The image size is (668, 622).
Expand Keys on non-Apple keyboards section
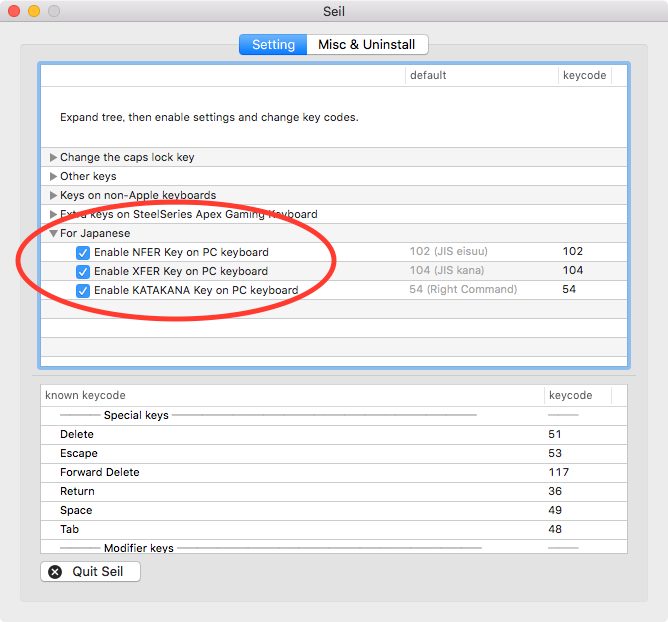(53, 195)
